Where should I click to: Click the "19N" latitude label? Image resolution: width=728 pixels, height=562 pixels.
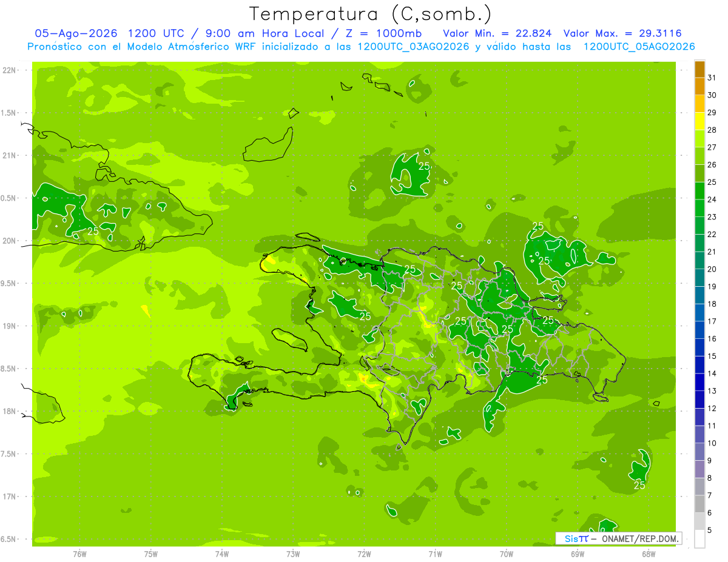point(9,326)
